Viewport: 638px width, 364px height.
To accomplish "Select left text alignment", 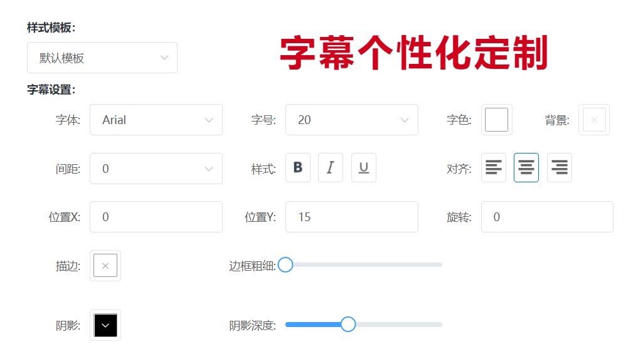I will (x=493, y=167).
